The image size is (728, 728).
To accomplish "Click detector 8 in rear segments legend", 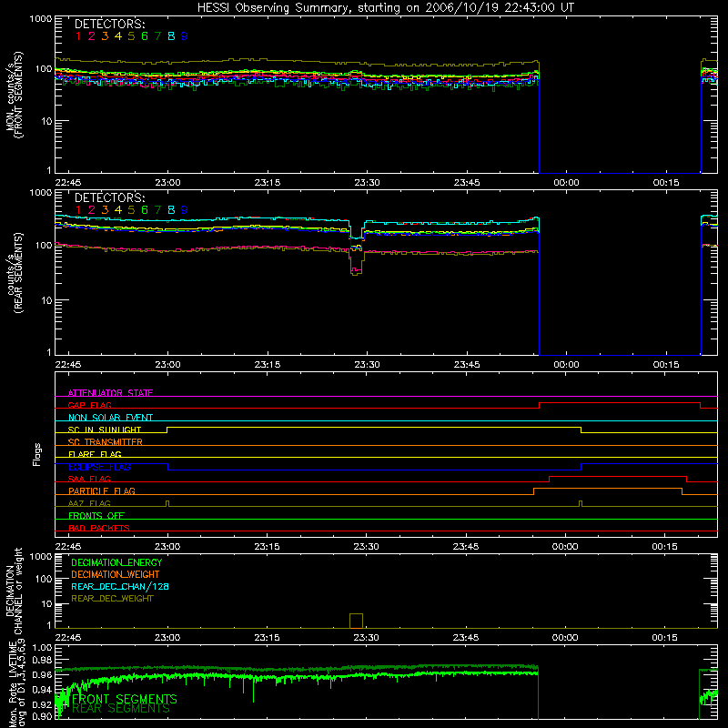I will 171,210.
